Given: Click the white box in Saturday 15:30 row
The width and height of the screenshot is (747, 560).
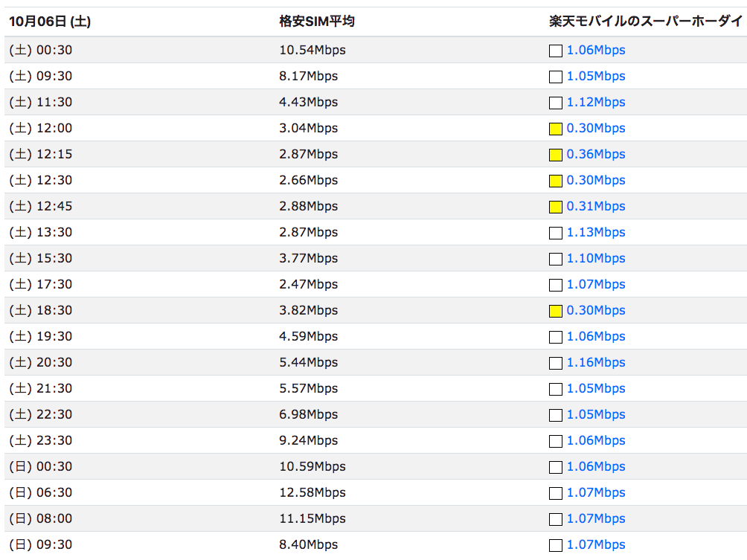Looking at the screenshot, I should 556,259.
